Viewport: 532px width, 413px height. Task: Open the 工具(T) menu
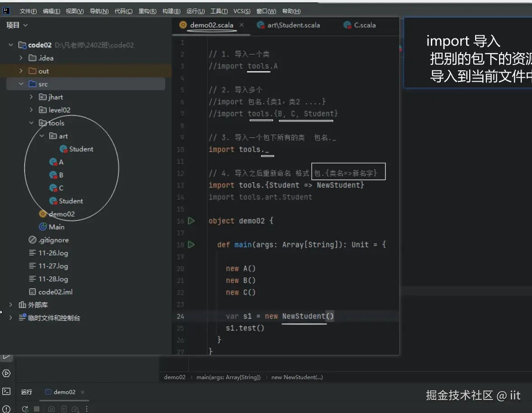(x=219, y=11)
